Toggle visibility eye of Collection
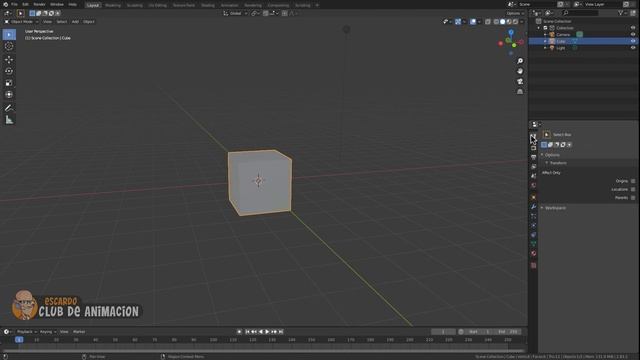 coord(633,28)
